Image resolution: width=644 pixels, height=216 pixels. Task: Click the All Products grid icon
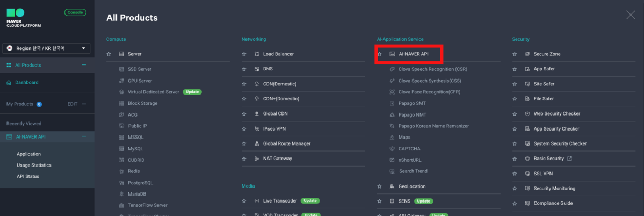point(9,66)
